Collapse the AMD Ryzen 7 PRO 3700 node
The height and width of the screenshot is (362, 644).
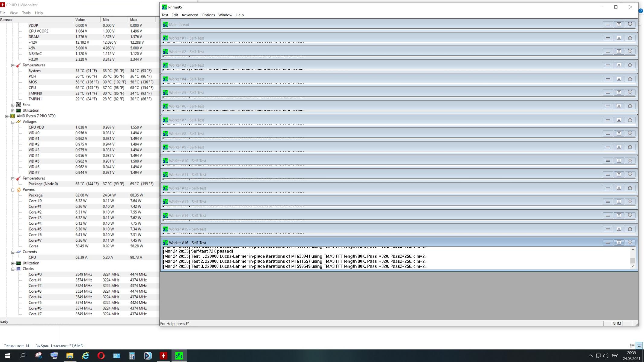7,116
